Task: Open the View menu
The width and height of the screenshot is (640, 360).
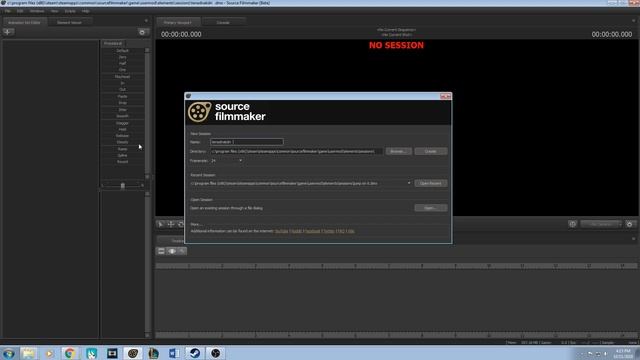Action: coord(54,11)
